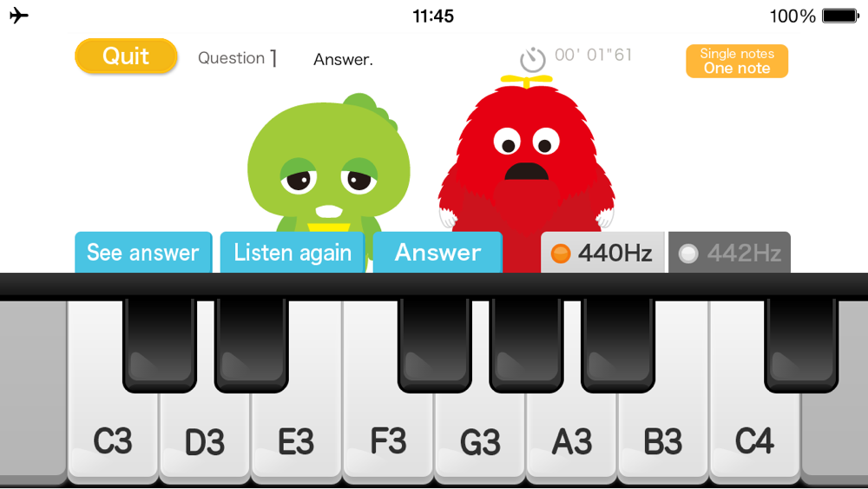Replay the note with Listen again
This screenshot has width=868, height=489.
point(293,253)
